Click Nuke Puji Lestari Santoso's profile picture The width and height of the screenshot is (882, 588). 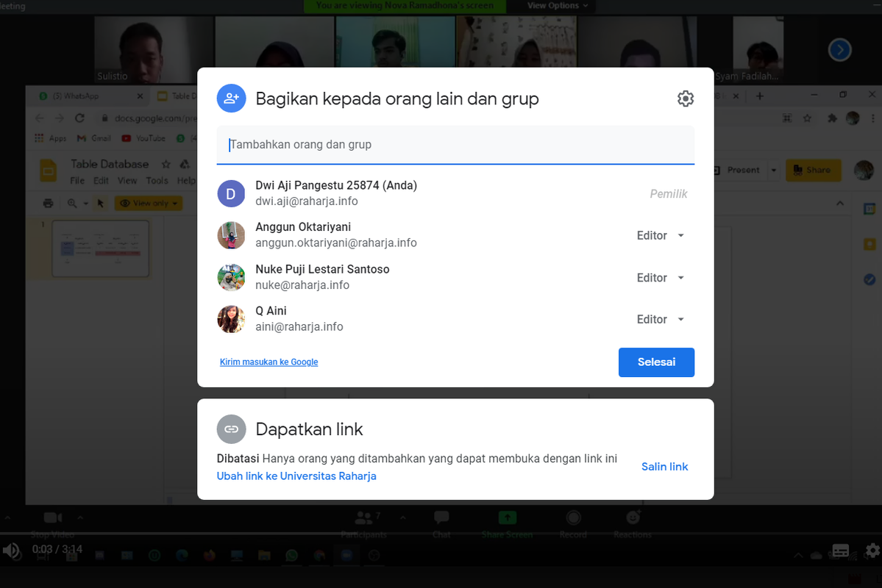231,277
